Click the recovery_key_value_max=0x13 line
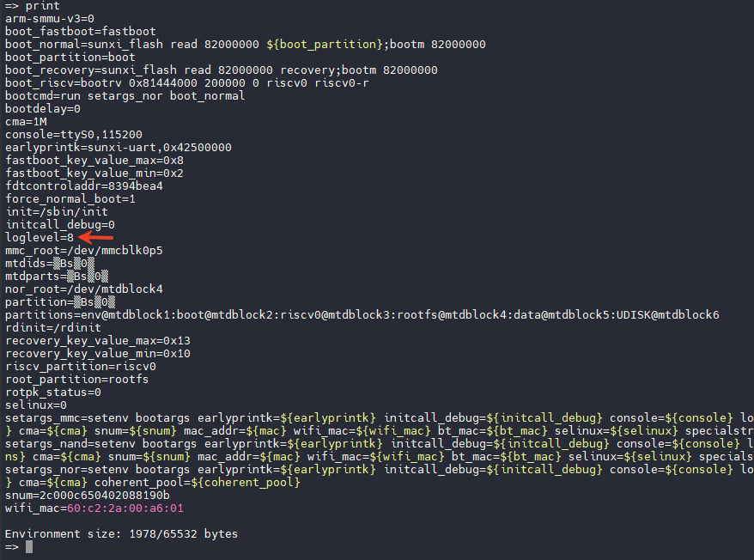The image size is (754, 560). pyautogui.click(x=98, y=341)
